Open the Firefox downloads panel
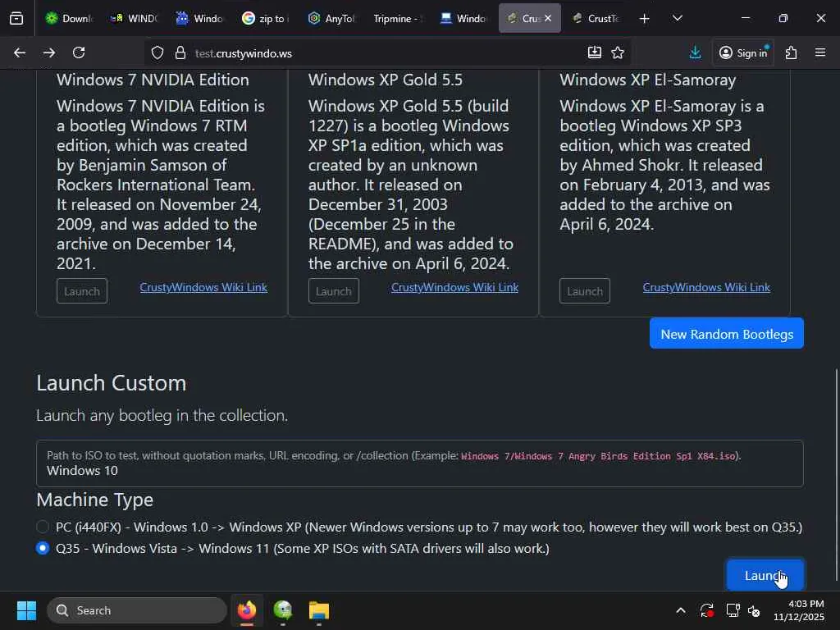 [x=695, y=52]
